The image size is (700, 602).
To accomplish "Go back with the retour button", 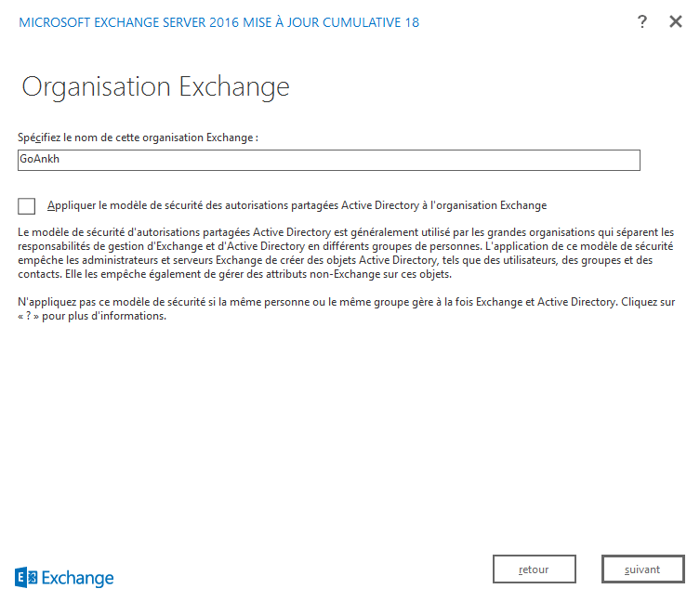I will point(535,569).
